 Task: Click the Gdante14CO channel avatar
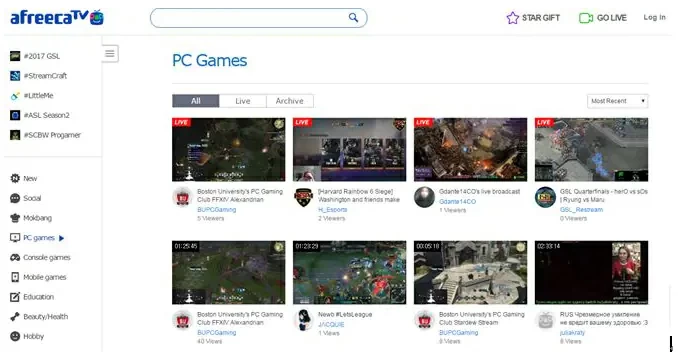tap(425, 197)
